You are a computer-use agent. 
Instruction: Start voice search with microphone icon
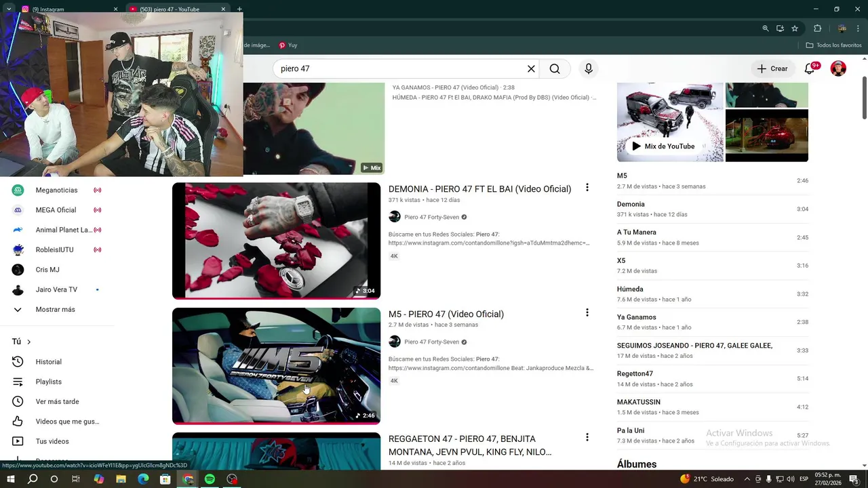(589, 68)
